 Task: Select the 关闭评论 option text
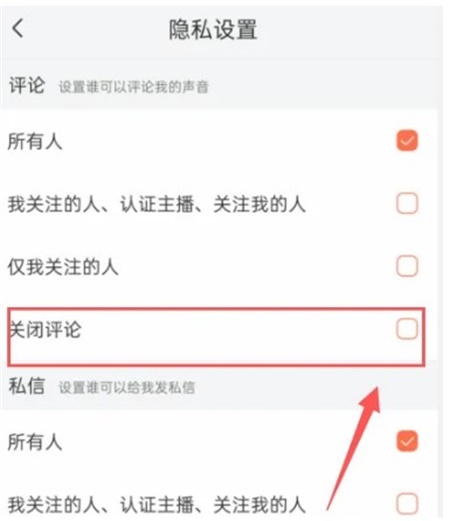pos(45,330)
